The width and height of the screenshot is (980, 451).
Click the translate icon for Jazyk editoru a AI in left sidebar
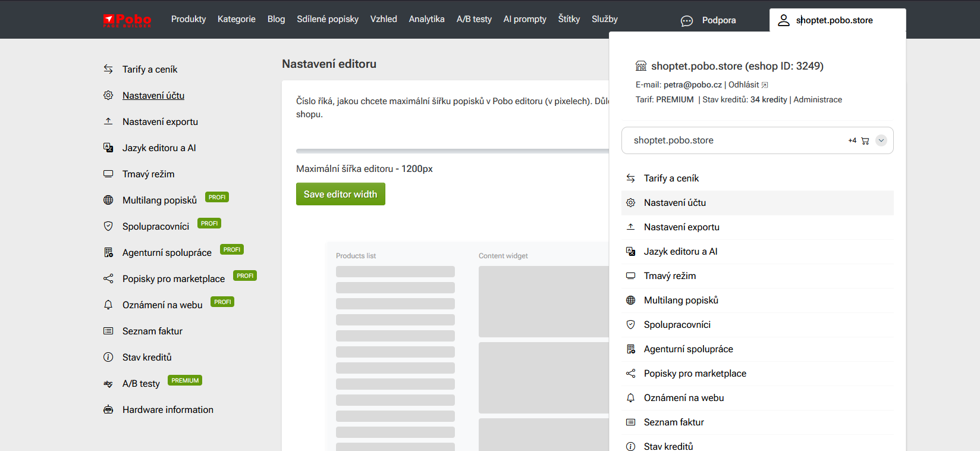pos(108,148)
